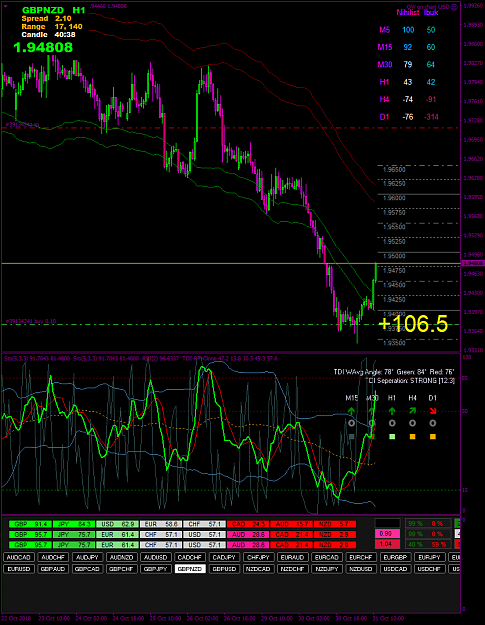The height and width of the screenshot is (625, 485).
Task: Click the '-74' Nihilist value for H4
Action: tap(407, 99)
